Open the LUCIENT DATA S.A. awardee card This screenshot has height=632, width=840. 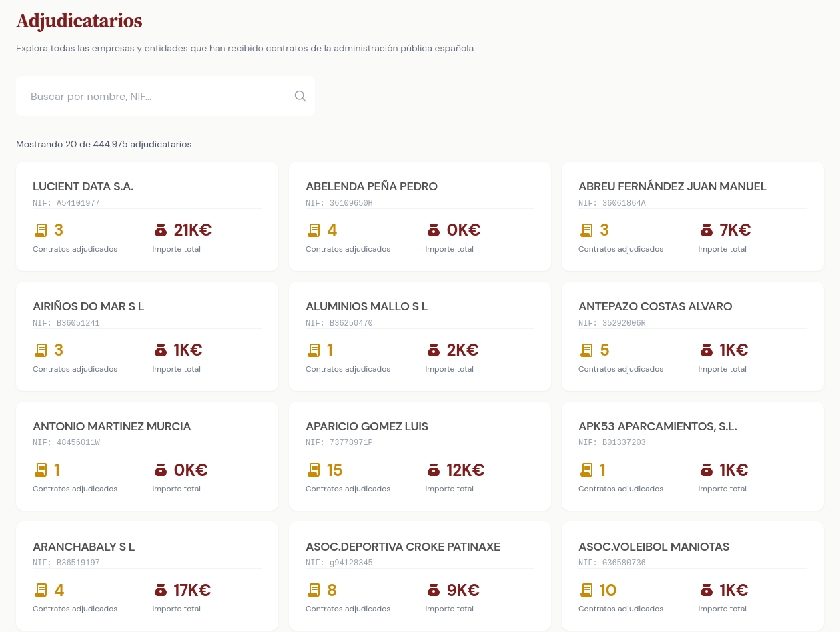click(x=83, y=187)
